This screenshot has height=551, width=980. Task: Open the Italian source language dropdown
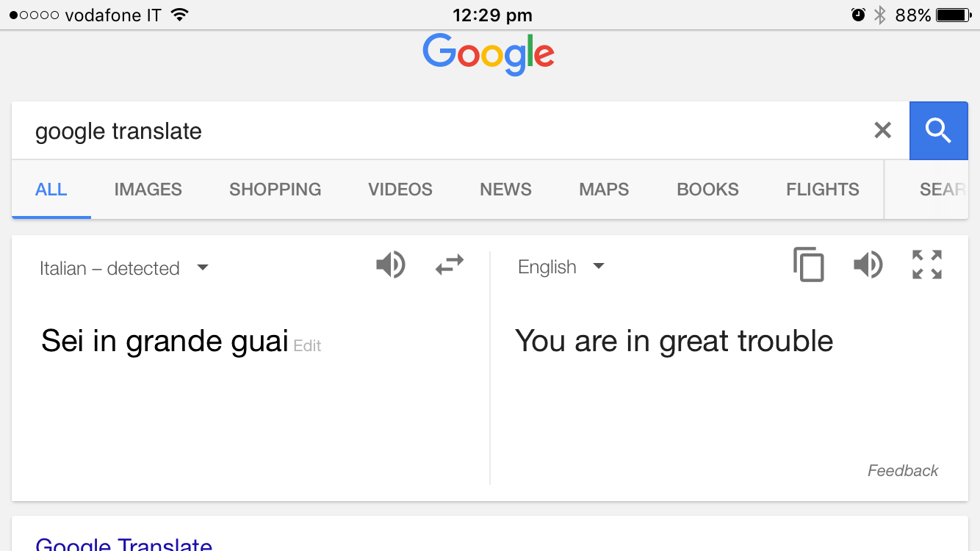(123, 268)
